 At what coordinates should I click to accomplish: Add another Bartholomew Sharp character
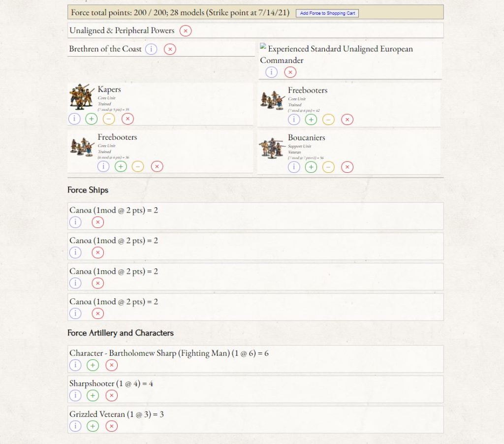[x=93, y=365]
